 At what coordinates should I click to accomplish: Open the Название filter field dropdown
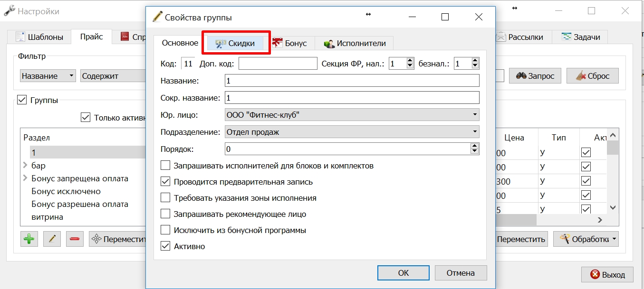[48, 76]
